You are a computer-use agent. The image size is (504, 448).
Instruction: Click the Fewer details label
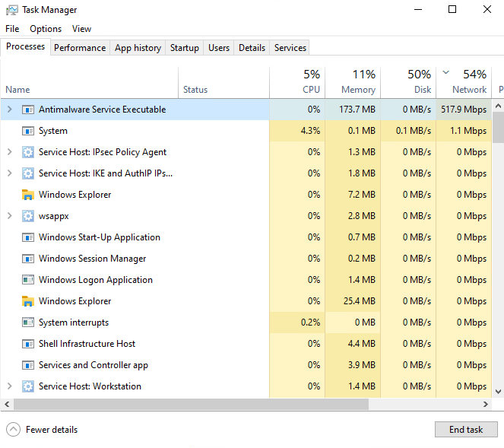[x=52, y=430]
